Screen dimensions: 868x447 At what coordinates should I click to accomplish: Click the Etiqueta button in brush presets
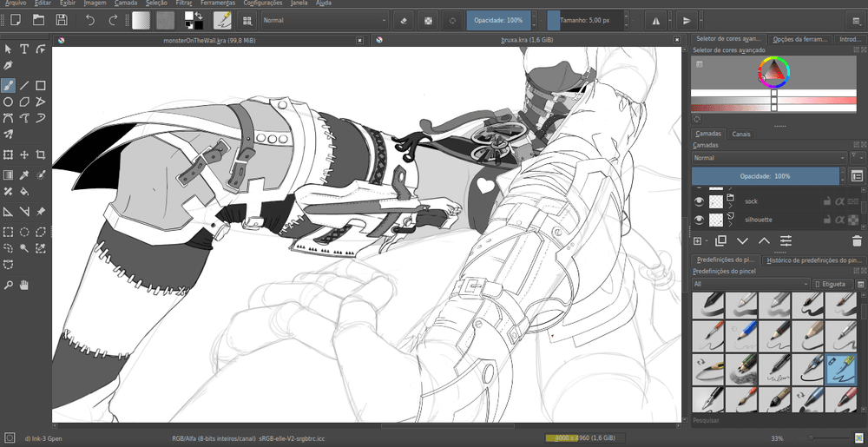(833, 284)
